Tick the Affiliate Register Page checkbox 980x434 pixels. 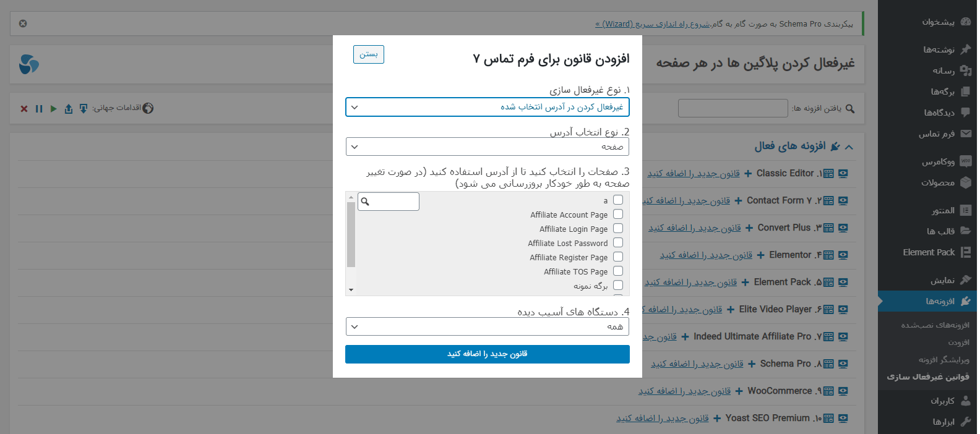618,257
